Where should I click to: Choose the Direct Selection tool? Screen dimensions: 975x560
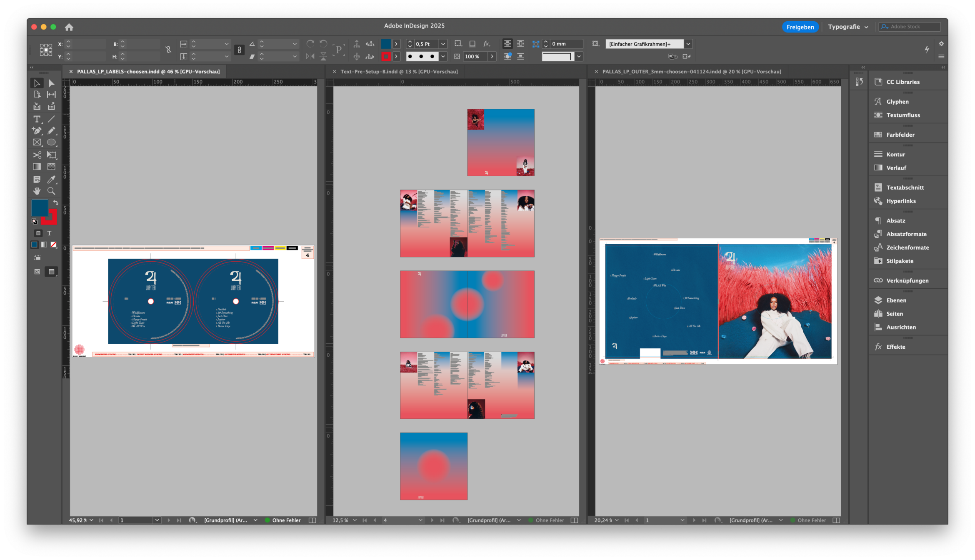[51, 83]
